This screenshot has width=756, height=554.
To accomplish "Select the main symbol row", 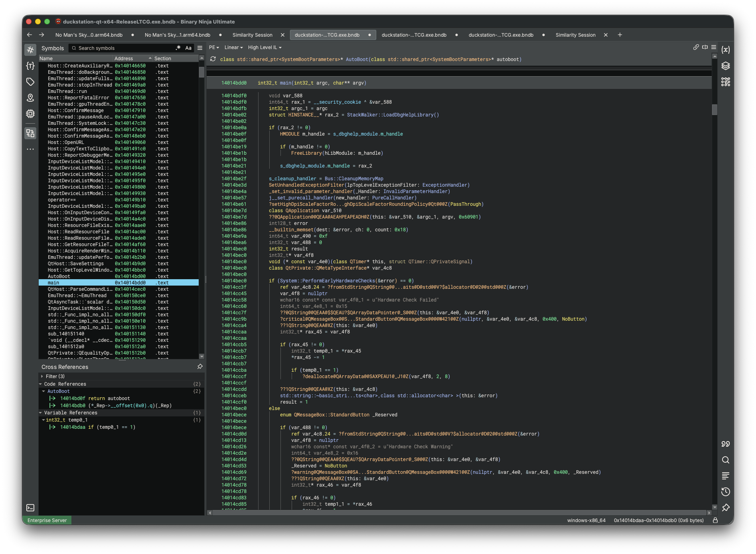I will [118, 282].
